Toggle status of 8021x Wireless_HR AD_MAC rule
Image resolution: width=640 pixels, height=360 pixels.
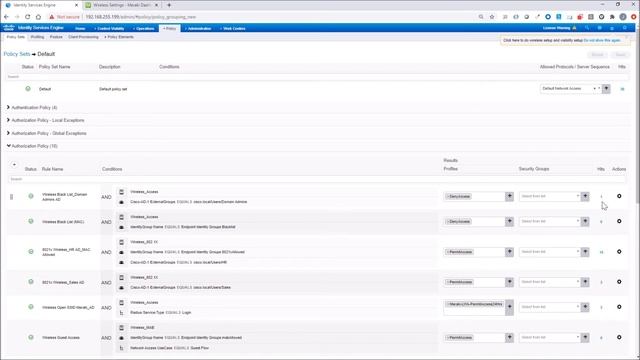coord(31,252)
